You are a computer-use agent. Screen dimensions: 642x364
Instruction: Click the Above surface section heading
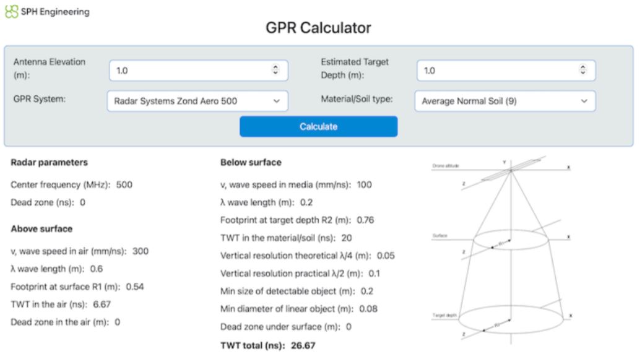[x=41, y=228]
